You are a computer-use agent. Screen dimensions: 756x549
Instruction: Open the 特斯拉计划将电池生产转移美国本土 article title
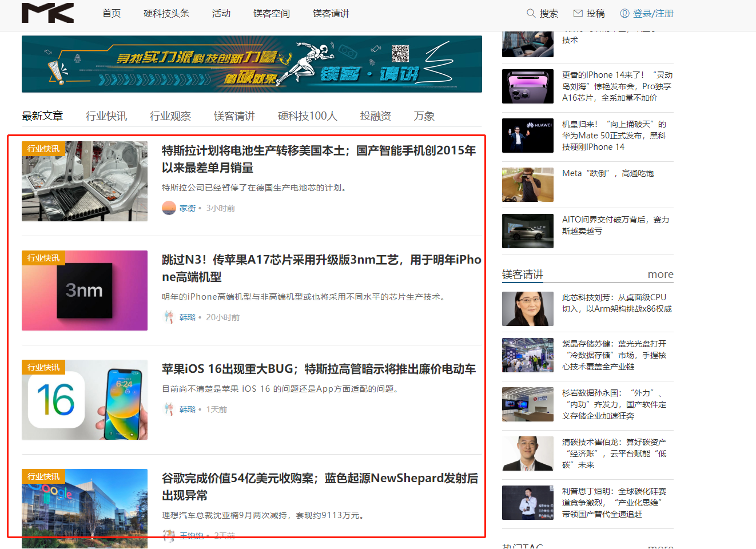319,159
